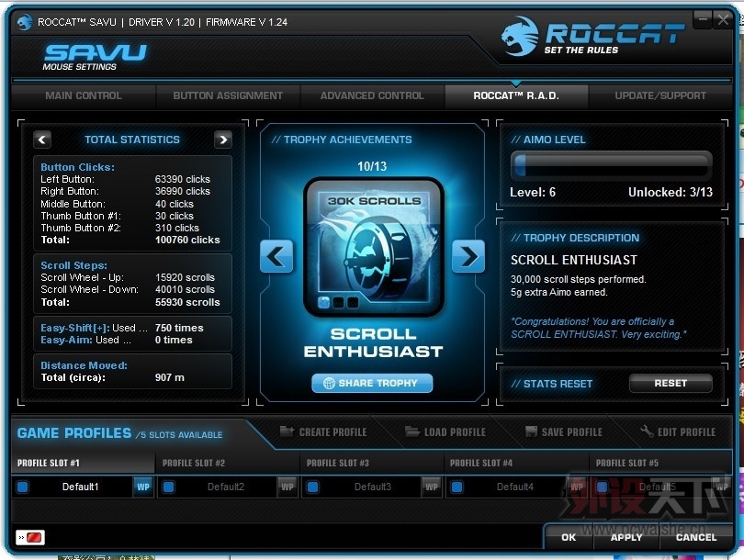The height and width of the screenshot is (560, 744).
Task: Select Profile Slot #3 tab
Action: click(x=372, y=463)
